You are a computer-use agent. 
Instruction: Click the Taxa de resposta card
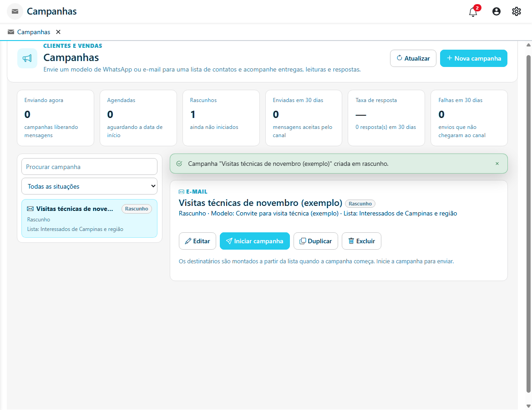[x=386, y=118]
